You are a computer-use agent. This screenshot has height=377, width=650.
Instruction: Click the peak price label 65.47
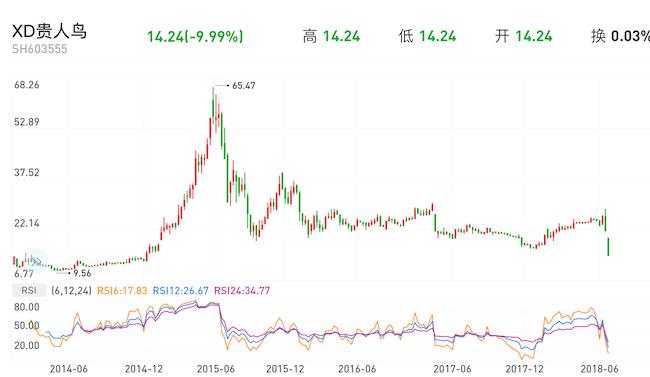(244, 86)
